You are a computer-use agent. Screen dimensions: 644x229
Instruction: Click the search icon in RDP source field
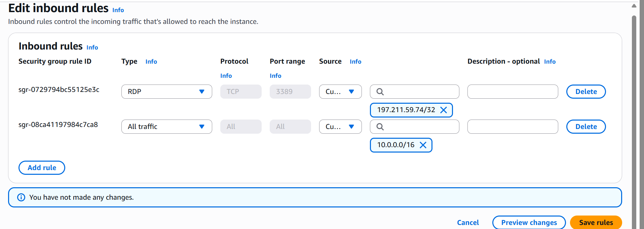[x=380, y=92]
